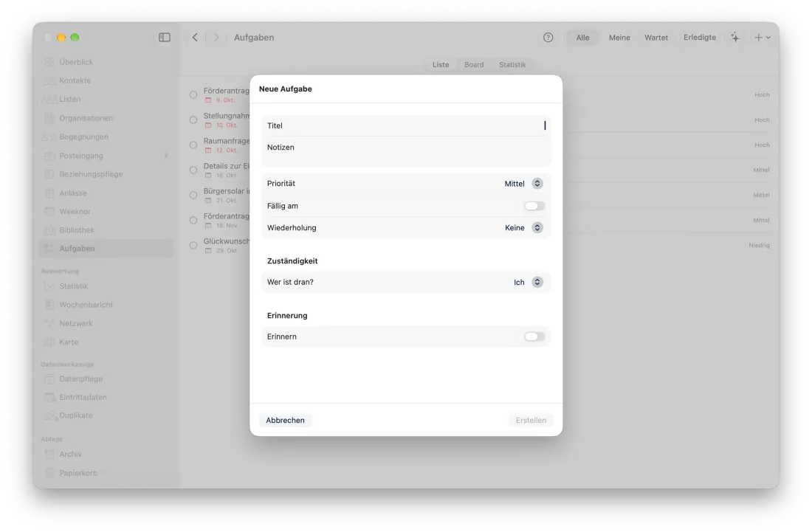The width and height of the screenshot is (812, 532).
Task: Click the Erstellen button
Action: (531, 421)
